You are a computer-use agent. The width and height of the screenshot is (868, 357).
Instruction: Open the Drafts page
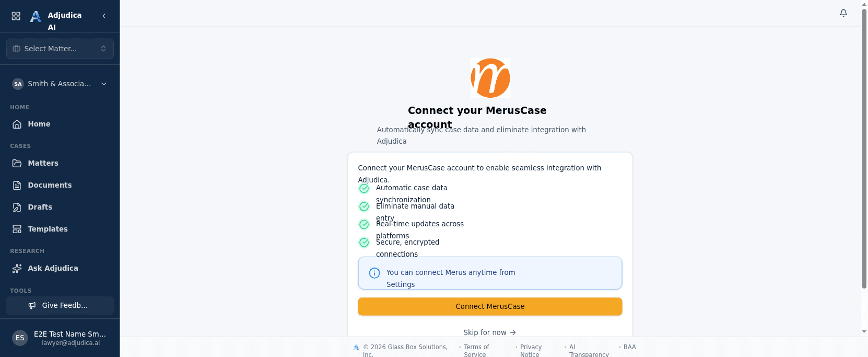click(60, 207)
